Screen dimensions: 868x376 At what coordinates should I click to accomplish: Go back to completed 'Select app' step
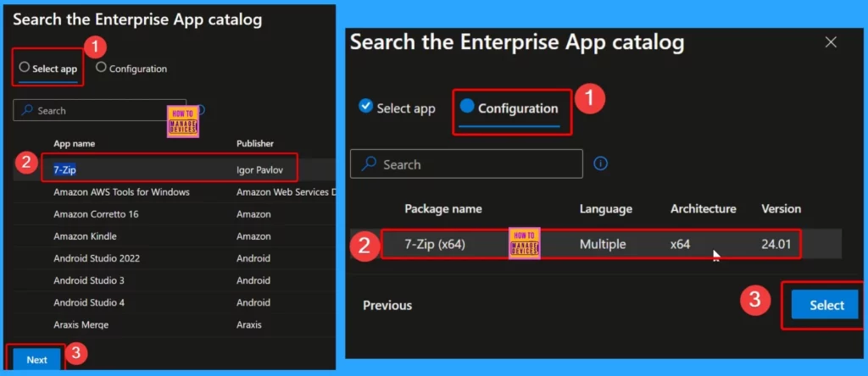397,108
